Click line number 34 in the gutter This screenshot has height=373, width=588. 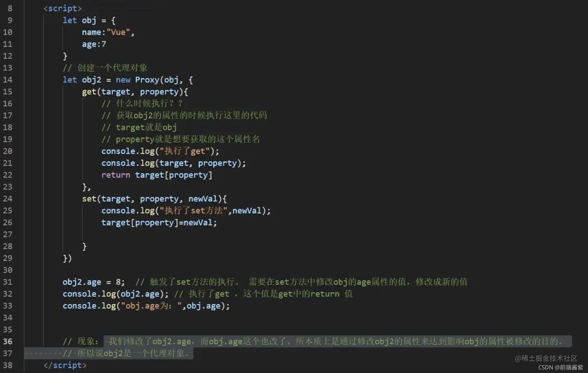tap(8, 318)
